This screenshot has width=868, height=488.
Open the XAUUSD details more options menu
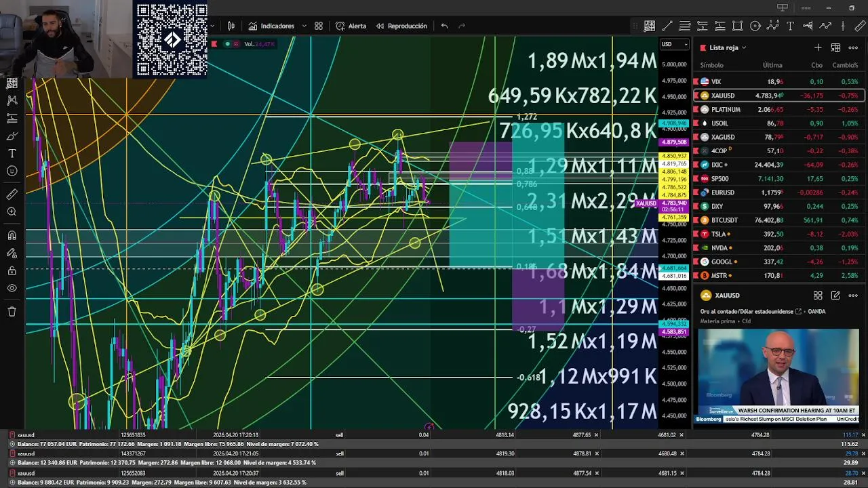[x=853, y=296]
